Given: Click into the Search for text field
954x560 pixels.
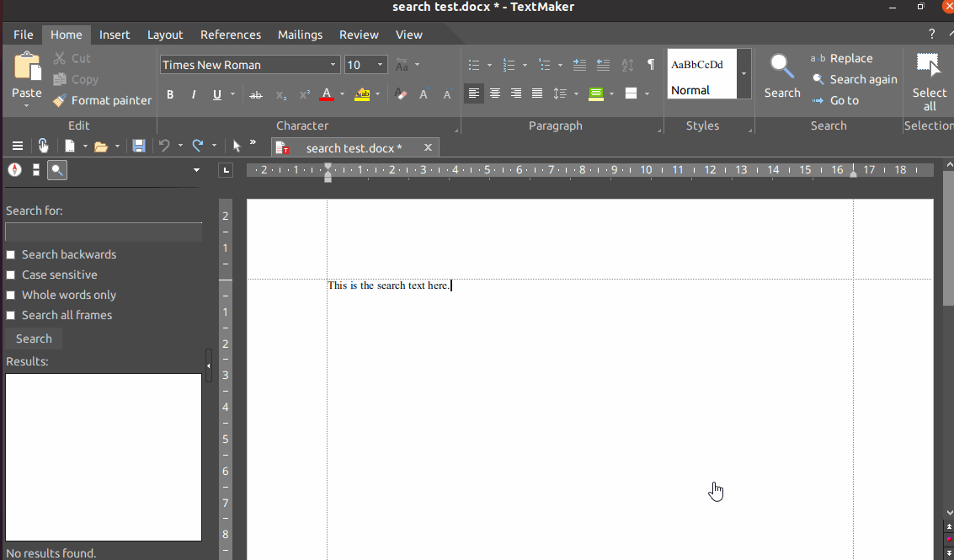Looking at the screenshot, I should click(x=103, y=232).
